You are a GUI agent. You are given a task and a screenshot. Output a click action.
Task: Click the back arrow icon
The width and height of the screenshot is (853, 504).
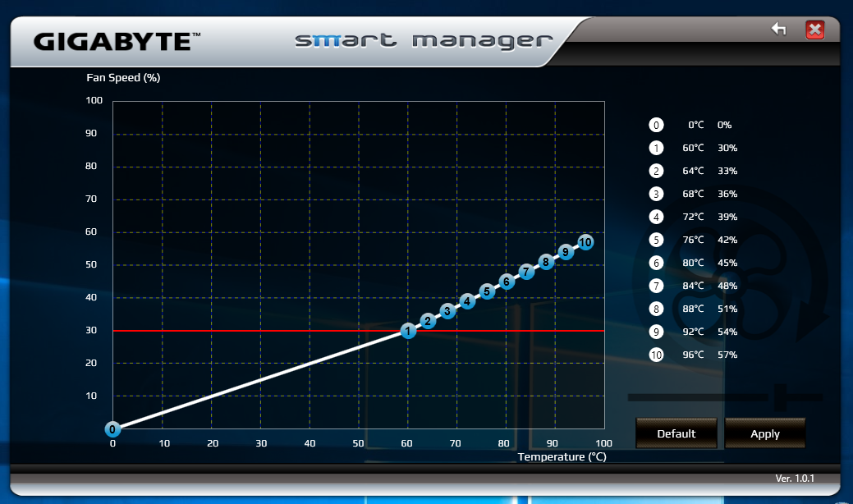pos(779,29)
